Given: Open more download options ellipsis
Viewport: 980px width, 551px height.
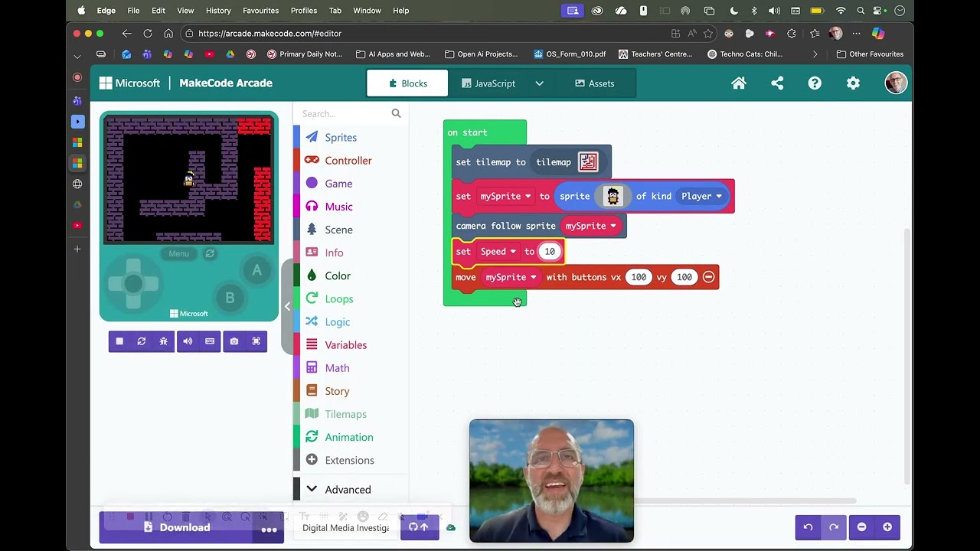Looking at the screenshot, I should pyautogui.click(x=269, y=528).
